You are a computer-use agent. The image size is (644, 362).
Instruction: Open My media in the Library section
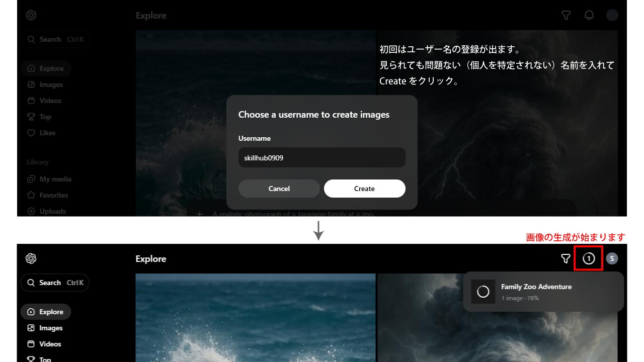[49, 179]
